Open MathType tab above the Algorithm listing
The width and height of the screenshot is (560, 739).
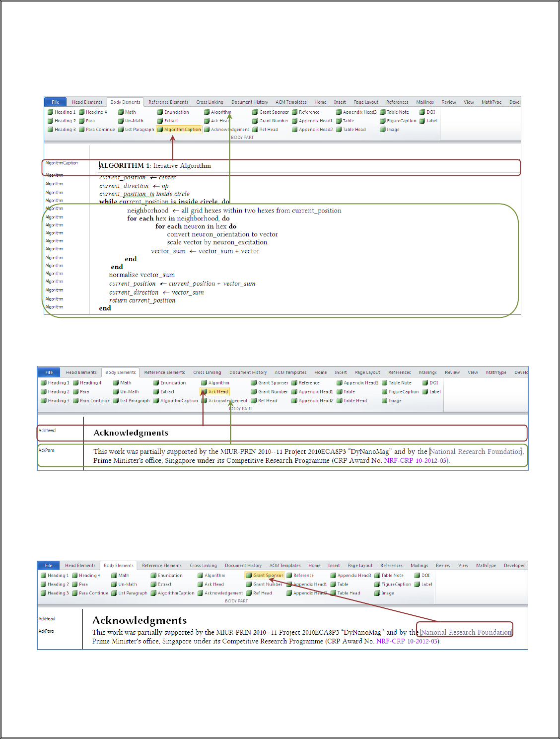491,102
